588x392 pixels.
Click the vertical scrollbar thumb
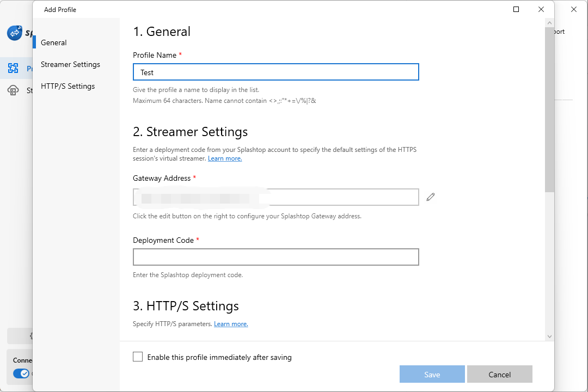coord(549,109)
